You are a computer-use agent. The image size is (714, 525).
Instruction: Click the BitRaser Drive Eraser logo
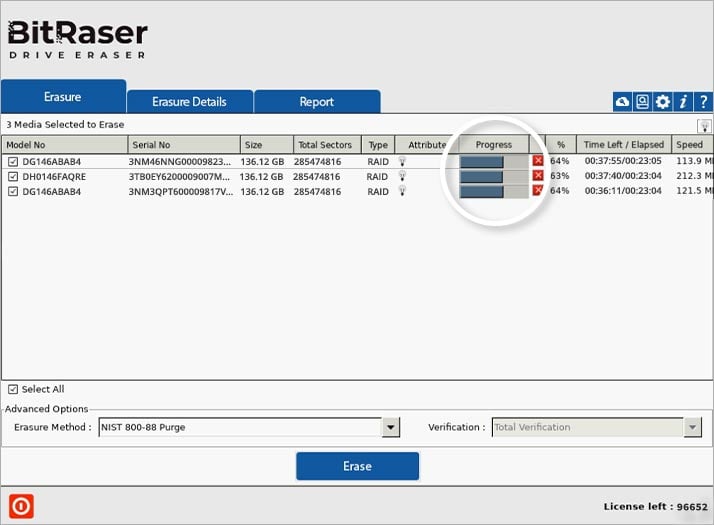[x=77, y=40]
